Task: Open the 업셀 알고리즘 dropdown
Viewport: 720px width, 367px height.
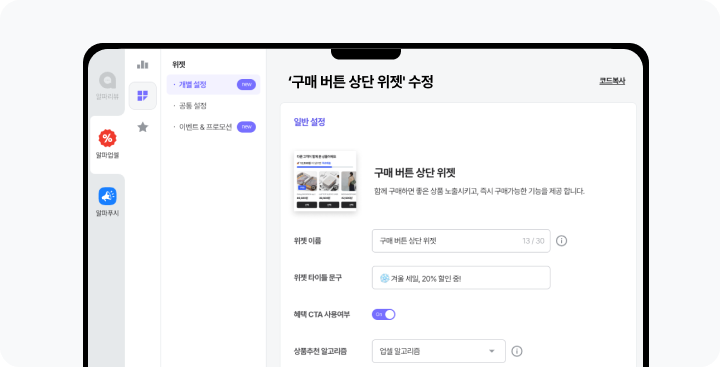Action: (x=439, y=351)
